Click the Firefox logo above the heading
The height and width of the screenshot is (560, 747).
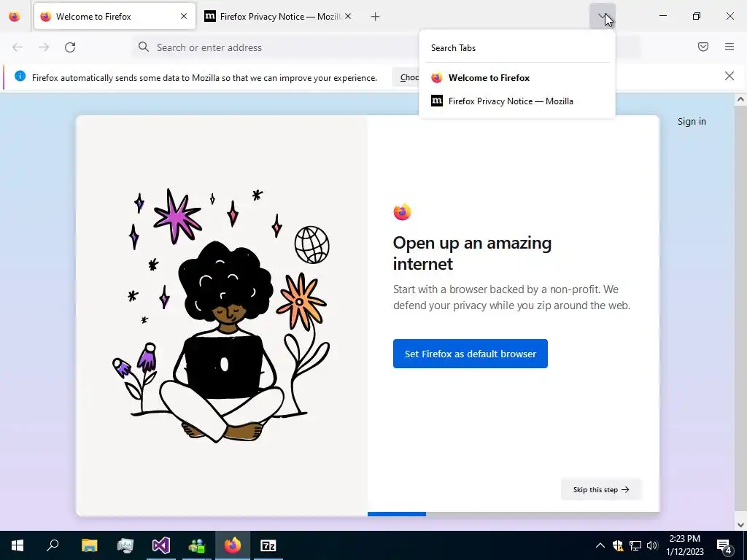402,211
